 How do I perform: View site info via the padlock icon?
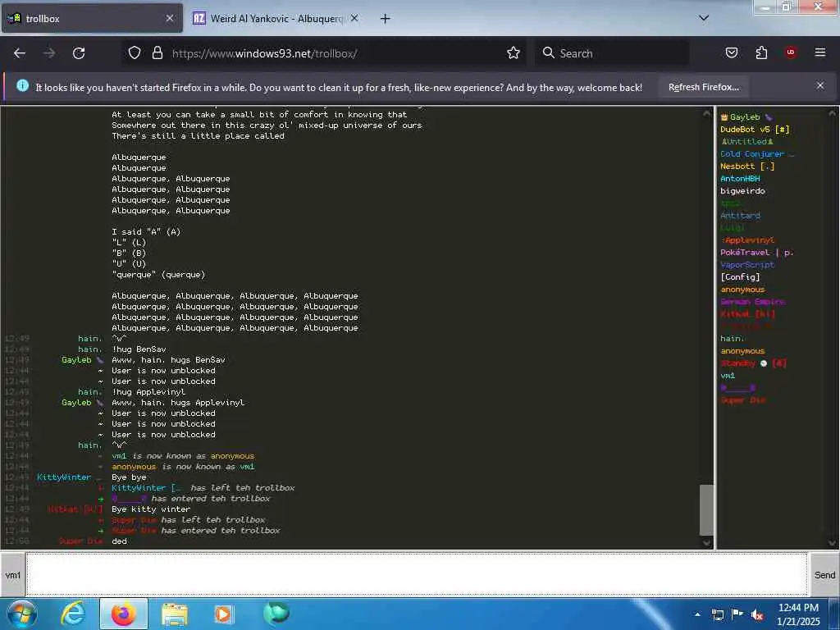pos(157,52)
